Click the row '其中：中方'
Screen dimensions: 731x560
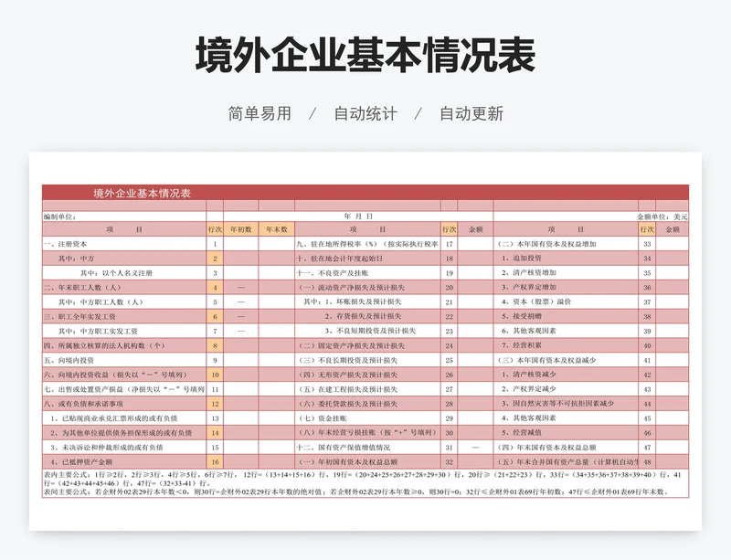(124, 259)
